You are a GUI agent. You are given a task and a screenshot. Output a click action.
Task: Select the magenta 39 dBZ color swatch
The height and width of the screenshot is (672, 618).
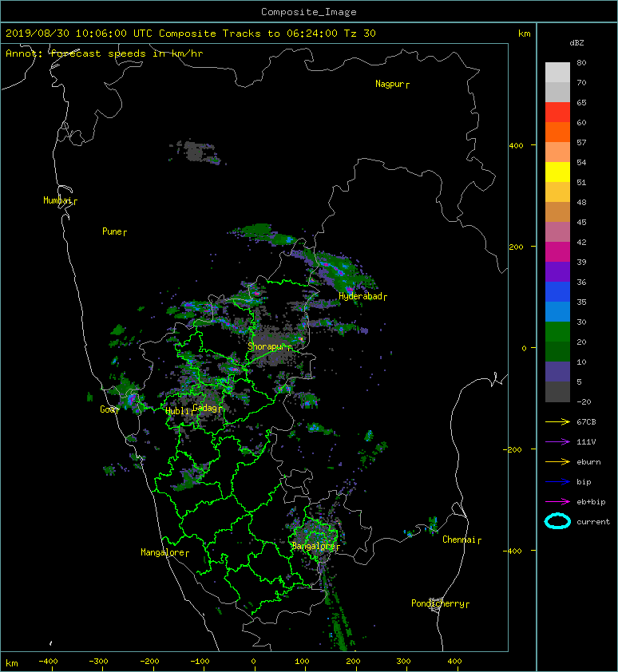(x=557, y=252)
